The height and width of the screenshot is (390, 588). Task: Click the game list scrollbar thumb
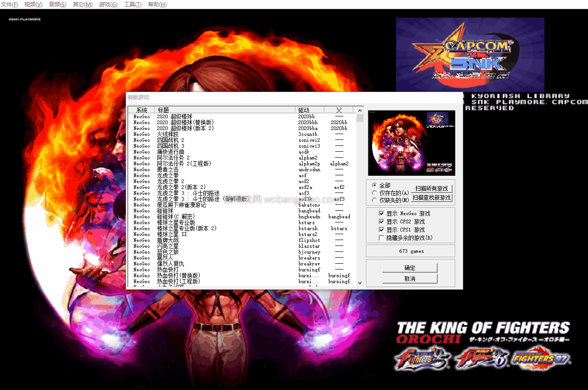click(x=360, y=118)
